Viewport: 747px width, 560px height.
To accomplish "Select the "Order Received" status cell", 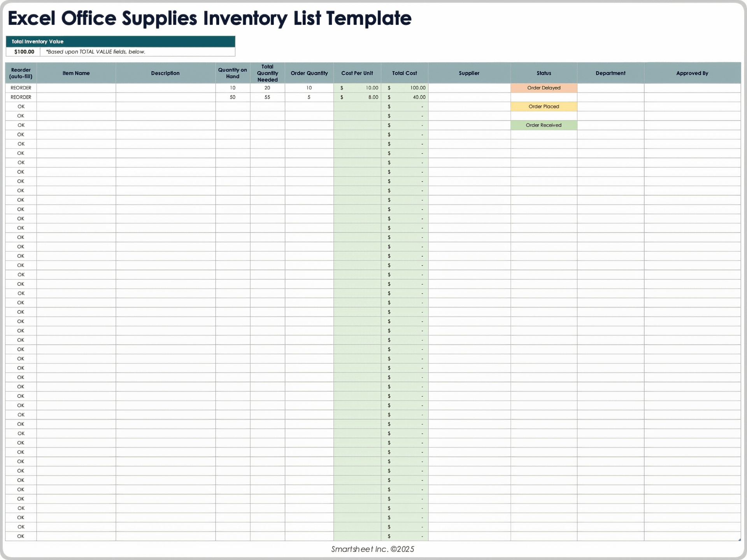I will (x=543, y=125).
